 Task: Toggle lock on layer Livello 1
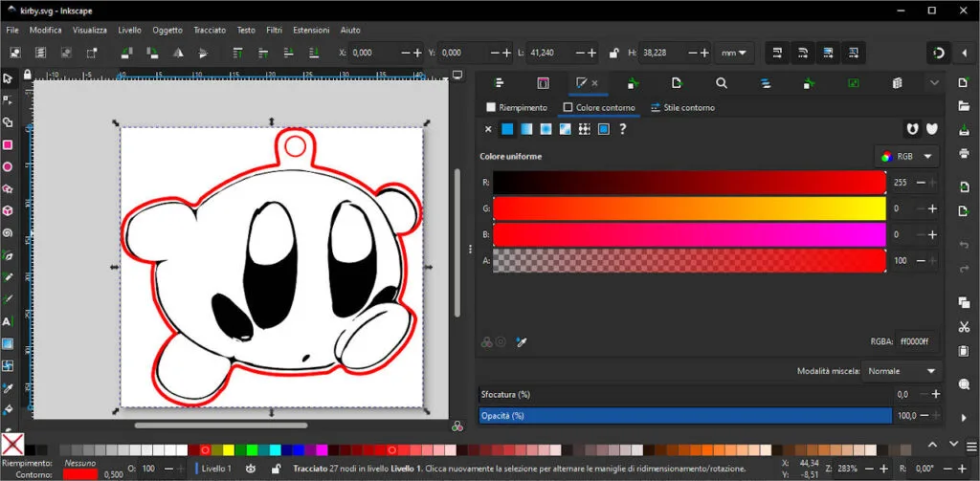click(x=275, y=469)
